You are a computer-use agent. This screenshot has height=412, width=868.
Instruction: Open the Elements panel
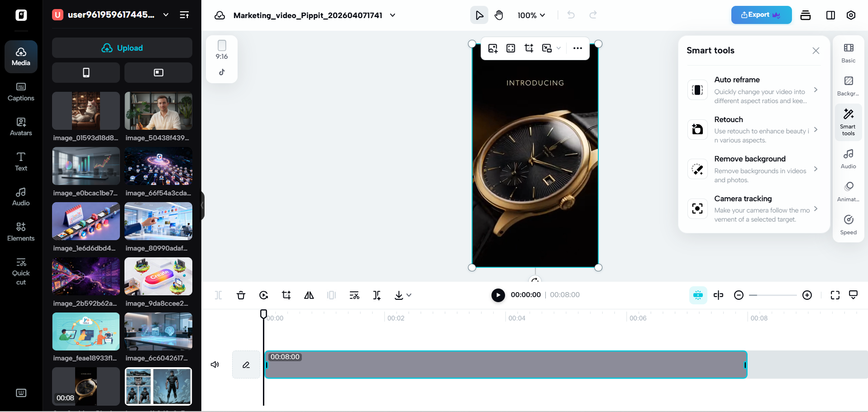[x=21, y=232]
